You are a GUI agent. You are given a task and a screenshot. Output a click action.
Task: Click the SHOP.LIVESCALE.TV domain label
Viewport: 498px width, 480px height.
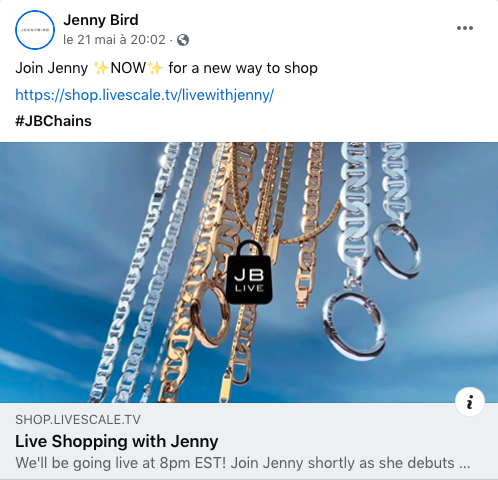tap(78, 420)
